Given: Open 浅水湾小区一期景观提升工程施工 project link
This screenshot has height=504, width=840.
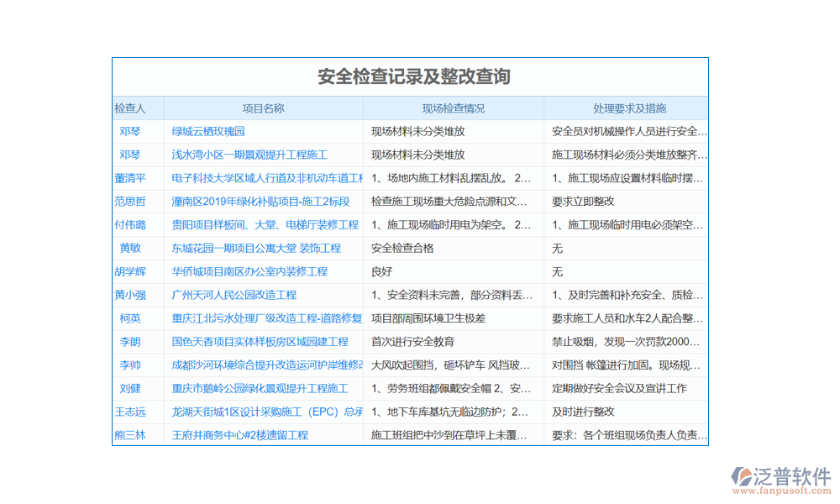Looking at the screenshot, I should click(249, 155).
